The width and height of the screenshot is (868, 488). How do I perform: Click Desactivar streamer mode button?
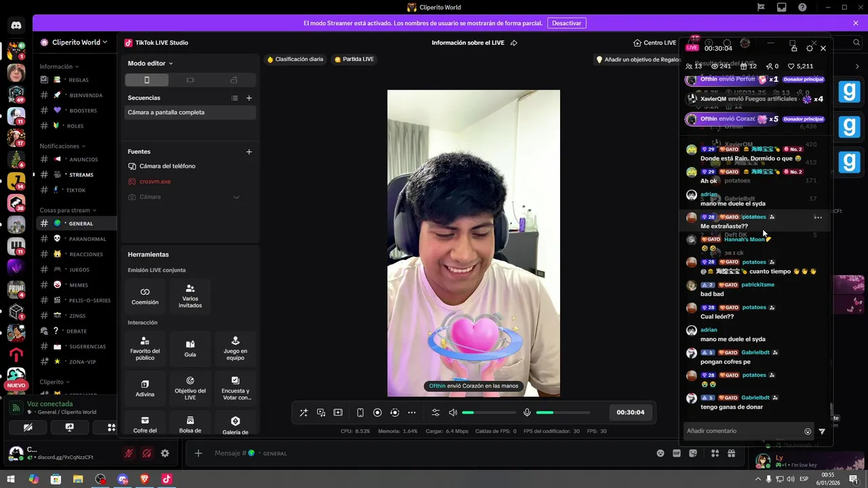[x=566, y=23]
